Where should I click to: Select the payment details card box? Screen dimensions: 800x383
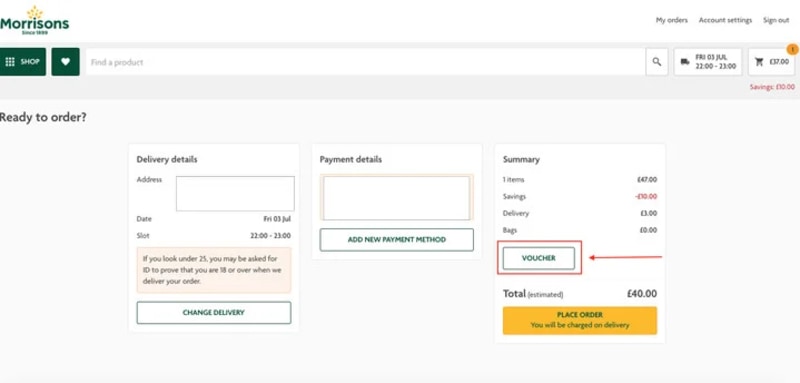coord(396,197)
